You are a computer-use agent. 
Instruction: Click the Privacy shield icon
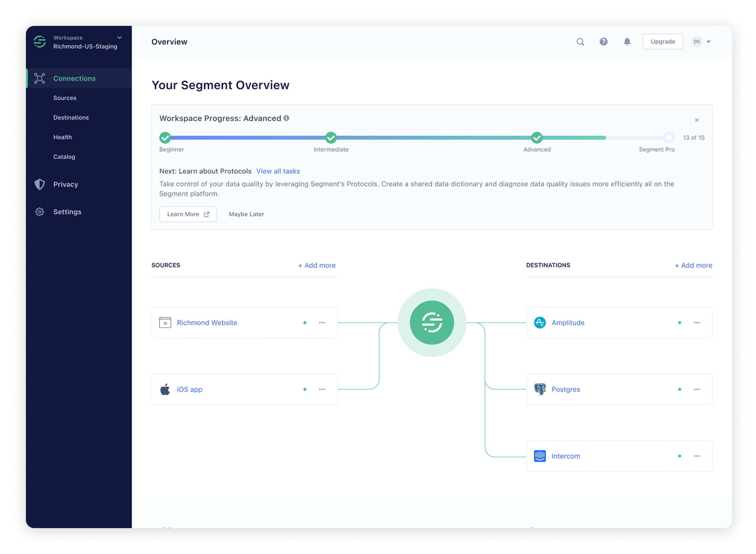pyautogui.click(x=39, y=184)
